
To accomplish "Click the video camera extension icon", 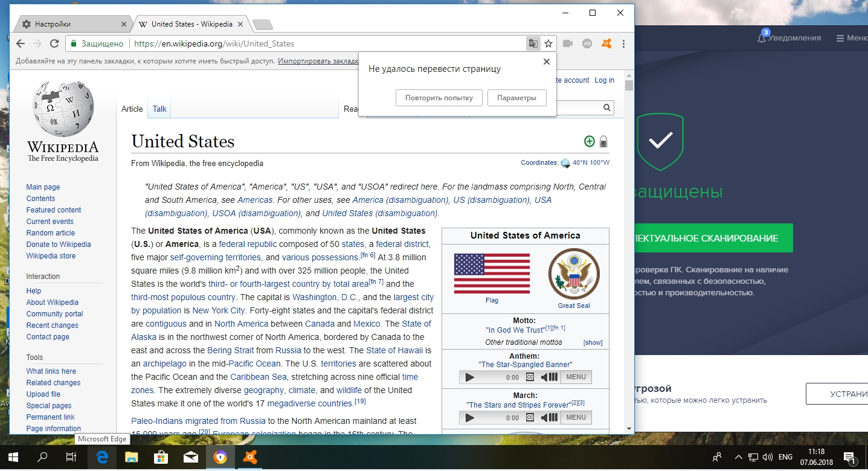I will (568, 43).
